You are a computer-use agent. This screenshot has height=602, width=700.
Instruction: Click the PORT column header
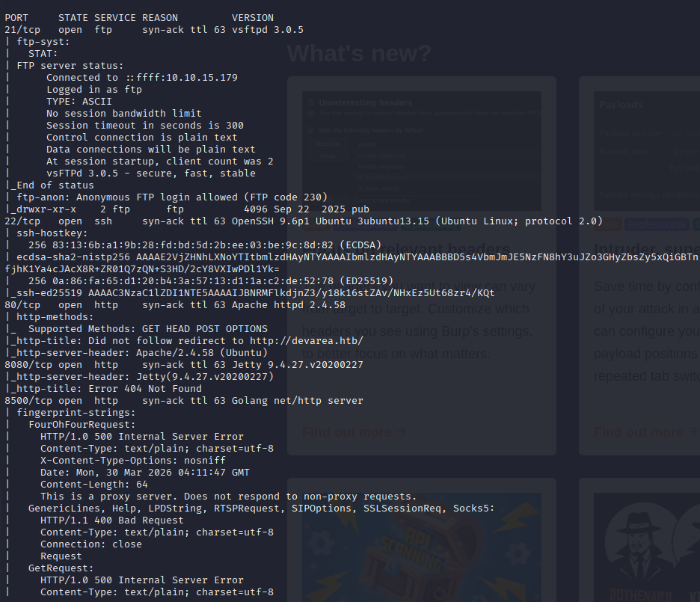[x=16, y=18]
